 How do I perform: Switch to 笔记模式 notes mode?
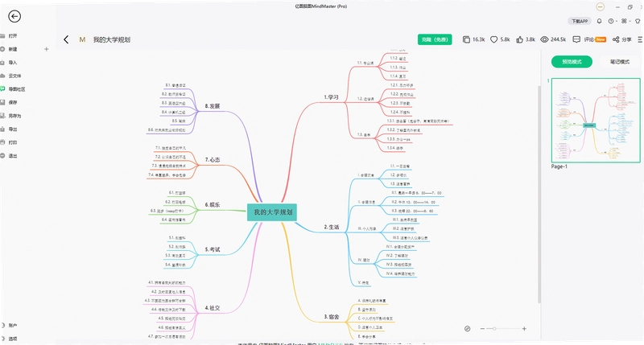619,62
